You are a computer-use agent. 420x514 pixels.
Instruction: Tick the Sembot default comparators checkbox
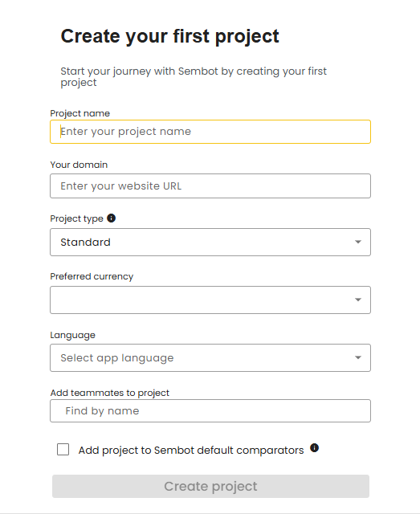(x=63, y=450)
